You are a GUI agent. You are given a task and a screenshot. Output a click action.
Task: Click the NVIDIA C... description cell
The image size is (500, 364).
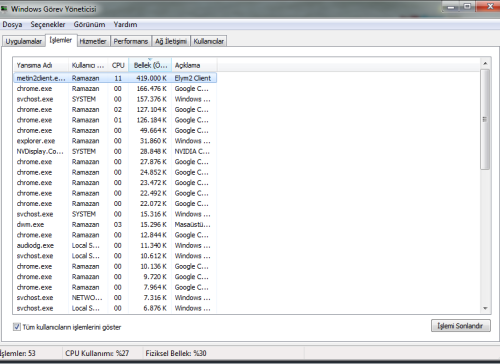pyautogui.click(x=192, y=151)
